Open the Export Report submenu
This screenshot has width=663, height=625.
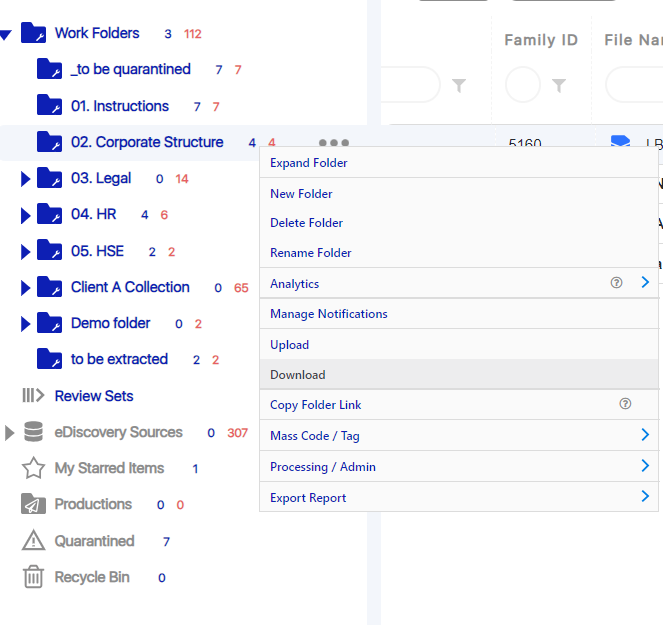coord(459,497)
